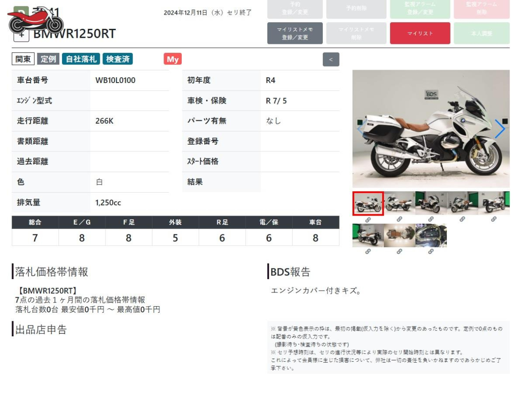
Task: Click the link icon under the top-down seat view thumbnail
Action: [399, 252]
